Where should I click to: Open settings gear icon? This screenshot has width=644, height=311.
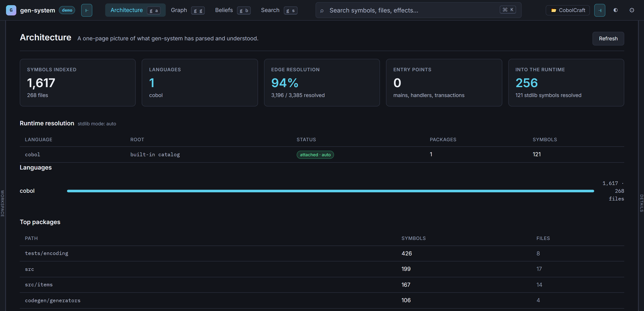coord(632,10)
